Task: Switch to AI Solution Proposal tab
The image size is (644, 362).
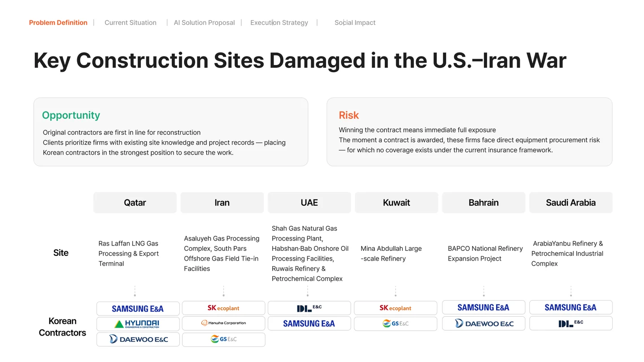Action: [204, 22]
